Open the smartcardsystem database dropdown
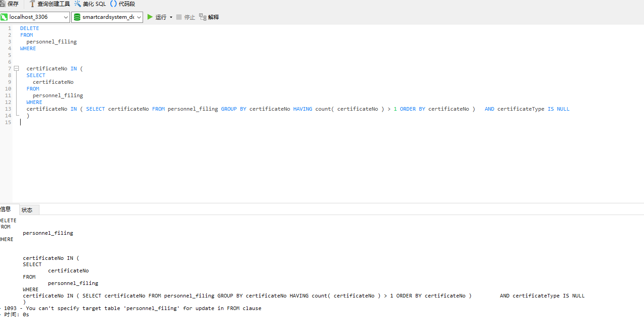Screen dimensions: 644x336 point(139,17)
